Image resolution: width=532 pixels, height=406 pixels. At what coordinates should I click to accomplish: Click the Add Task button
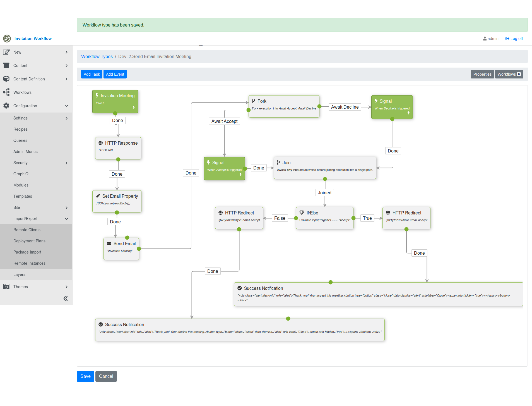point(92,74)
